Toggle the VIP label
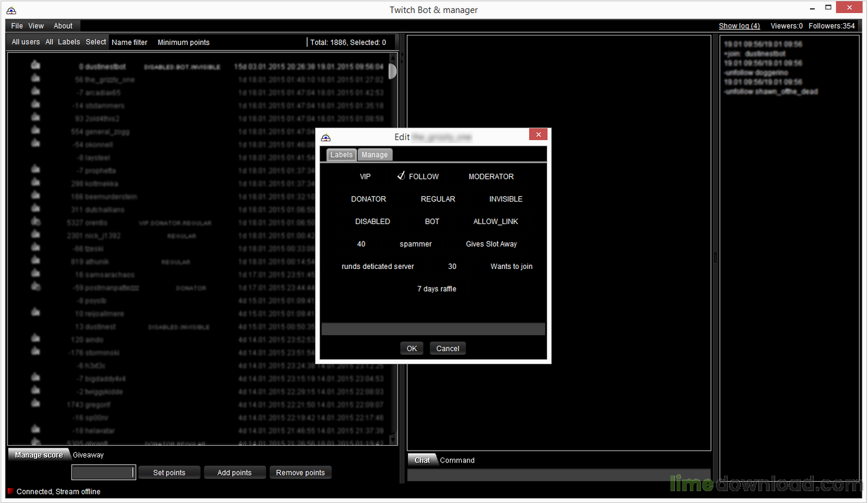 click(365, 177)
